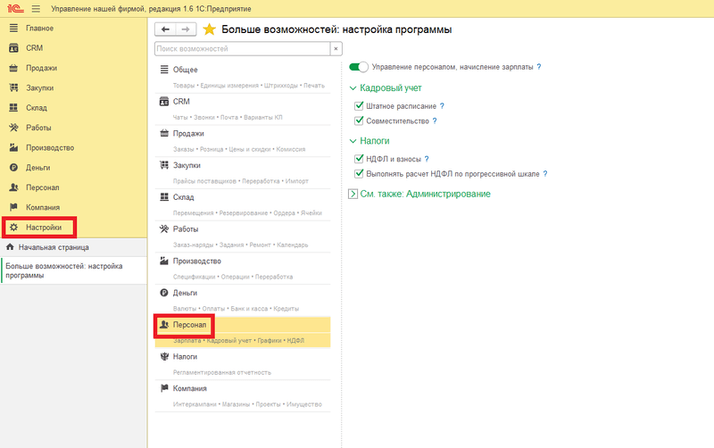Click the Закупки cart icon in sidebar
Screen dimensions: 714x448
point(14,88)
